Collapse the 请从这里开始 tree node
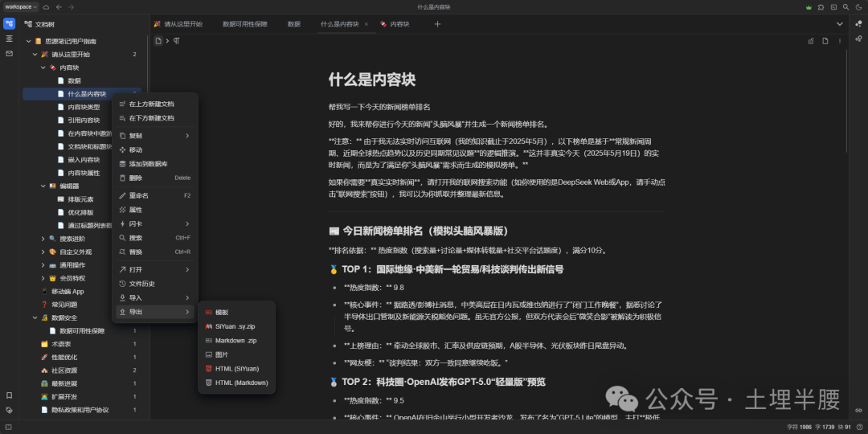The image size is (868, 434). tap(35, 55)
